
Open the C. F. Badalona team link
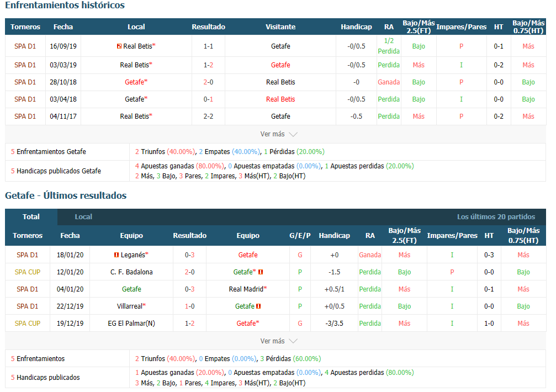click(x=131, y=272)
